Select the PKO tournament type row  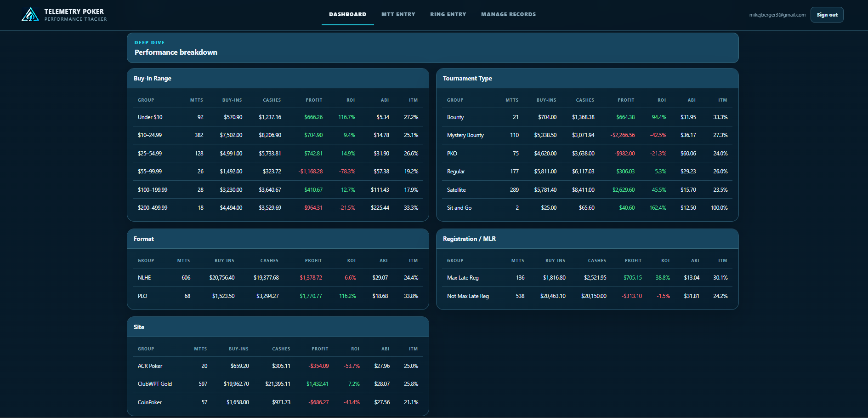click(587, 154)
